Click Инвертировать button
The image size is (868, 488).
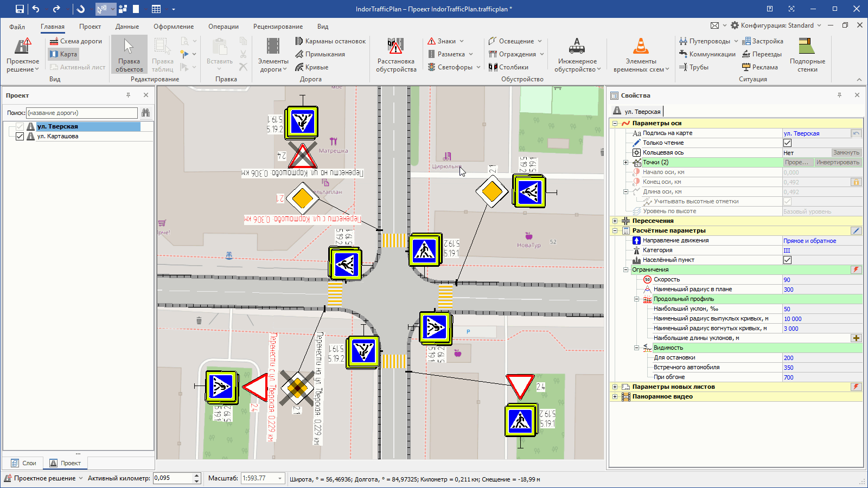pyautogui.click(x=838, y=163)
